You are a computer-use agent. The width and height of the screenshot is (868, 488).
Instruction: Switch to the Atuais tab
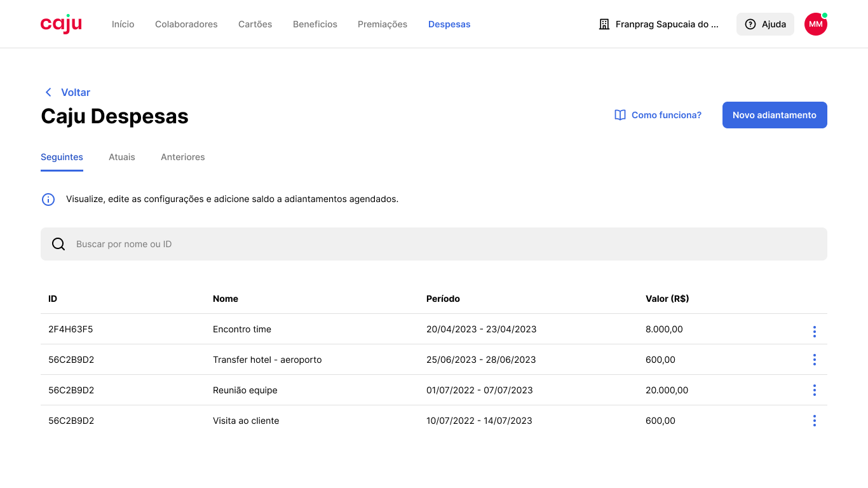point(122,157)
